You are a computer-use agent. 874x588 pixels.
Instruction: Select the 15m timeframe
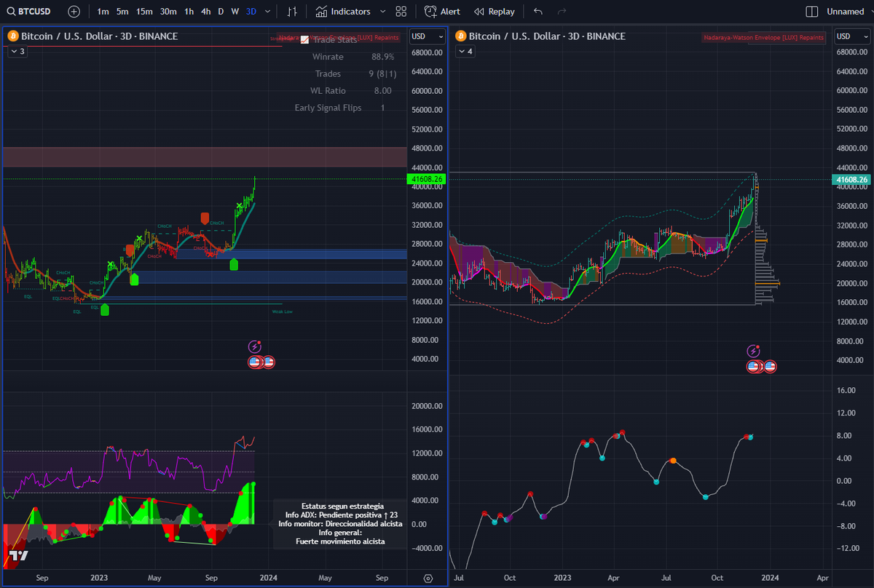pyautogui.click(x=144, y=12)
